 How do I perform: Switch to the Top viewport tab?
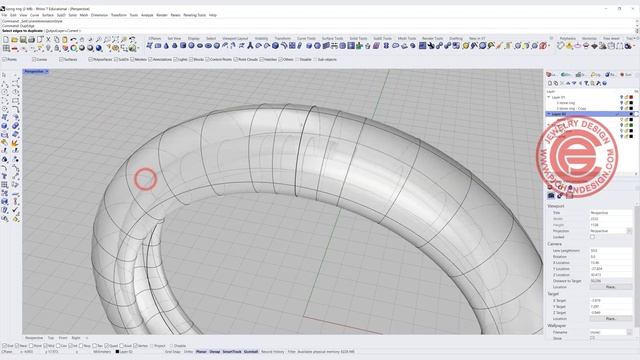(x=51, y=338)
